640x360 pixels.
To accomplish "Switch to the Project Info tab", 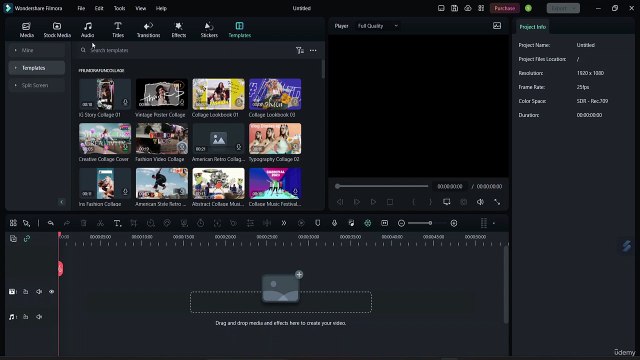I will click(532, 27).
